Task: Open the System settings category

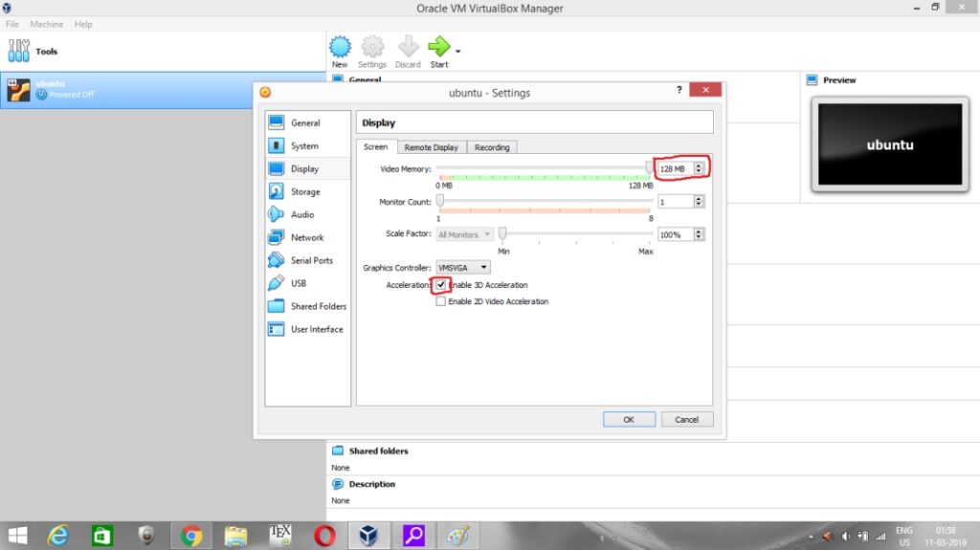Action: click(x=307, y=145)
